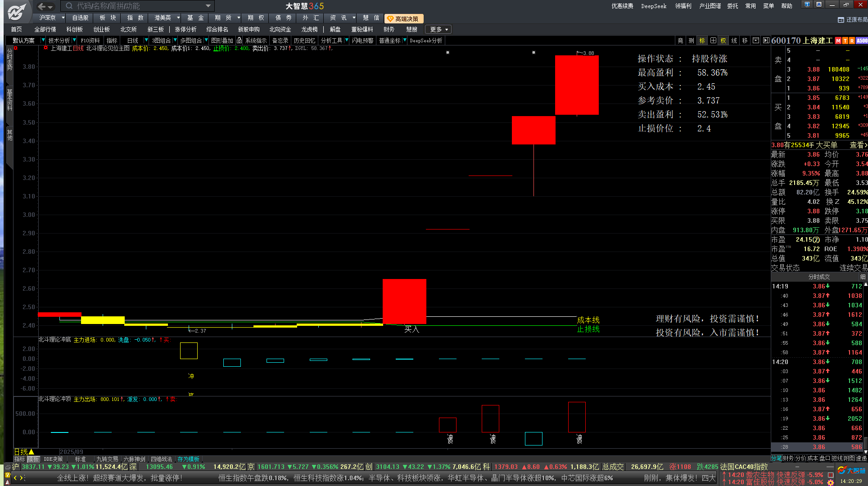Click the orange R badge
Screen dimensions: 868x486
coord(852,40)
